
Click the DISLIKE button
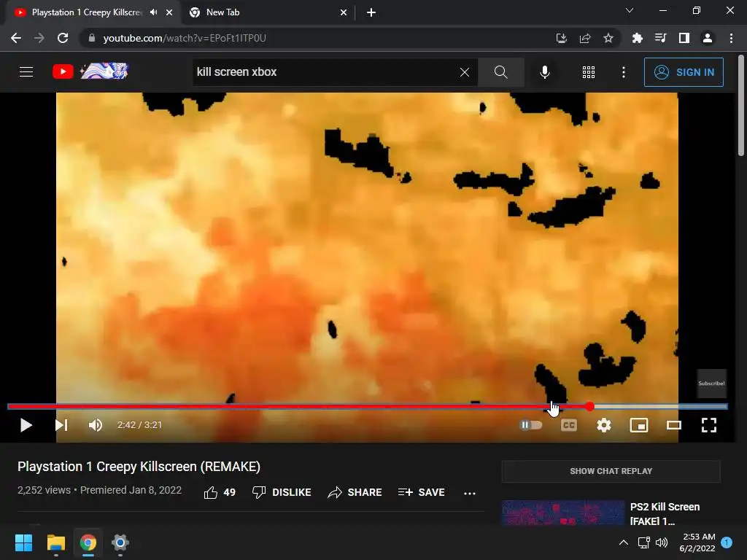(282, 492)
